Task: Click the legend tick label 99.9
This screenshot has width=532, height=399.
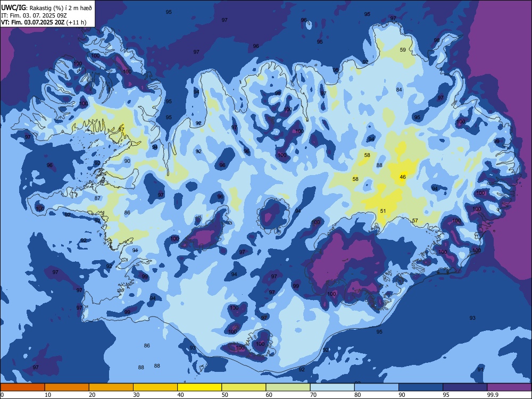Action: click(493, 395)
